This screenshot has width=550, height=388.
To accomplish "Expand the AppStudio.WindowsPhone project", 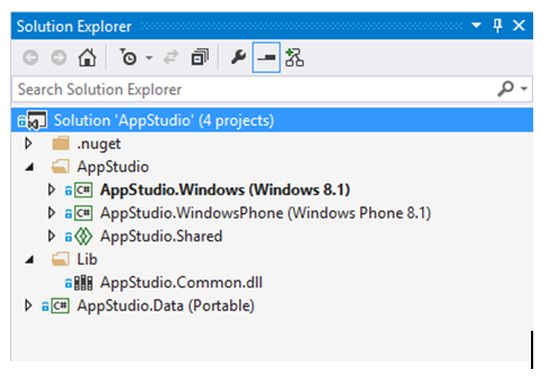I will pyautogui.click(x=52, y=213).
